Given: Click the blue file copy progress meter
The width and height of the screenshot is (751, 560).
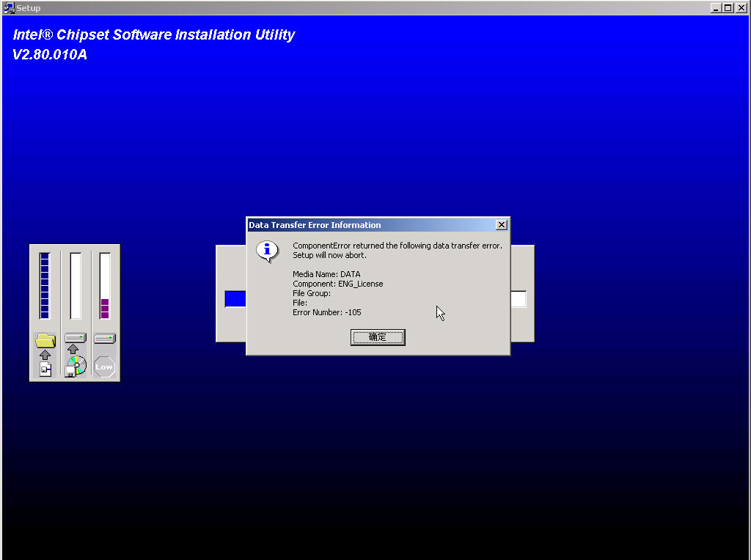Looking at the screenshot, I should pos(45,286).
